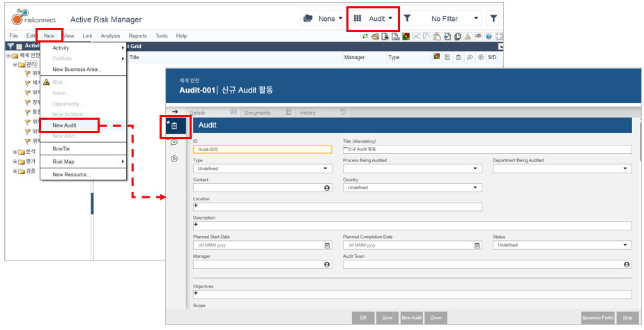Viewport: 644px width, 330px height.
Task: Click the clipboard column header icon in grid
Action: point(458,58)
